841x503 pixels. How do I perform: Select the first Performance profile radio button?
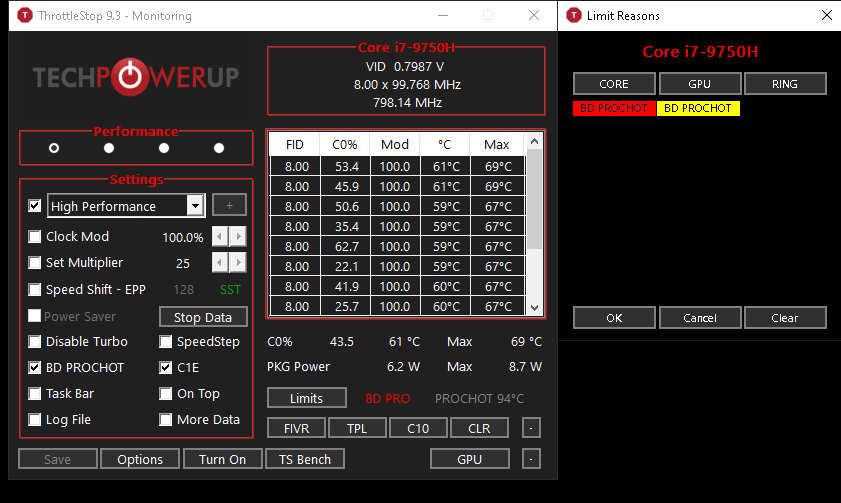pyautogui.click(x=54, y=148)
